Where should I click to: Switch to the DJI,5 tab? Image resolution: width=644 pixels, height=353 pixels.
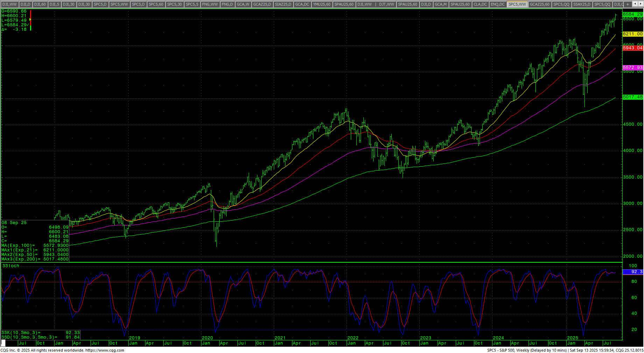[54, 4]
